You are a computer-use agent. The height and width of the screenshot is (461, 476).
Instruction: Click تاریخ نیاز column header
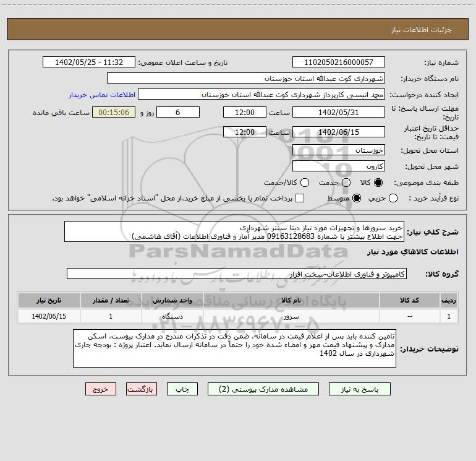(x=49, y=300)
